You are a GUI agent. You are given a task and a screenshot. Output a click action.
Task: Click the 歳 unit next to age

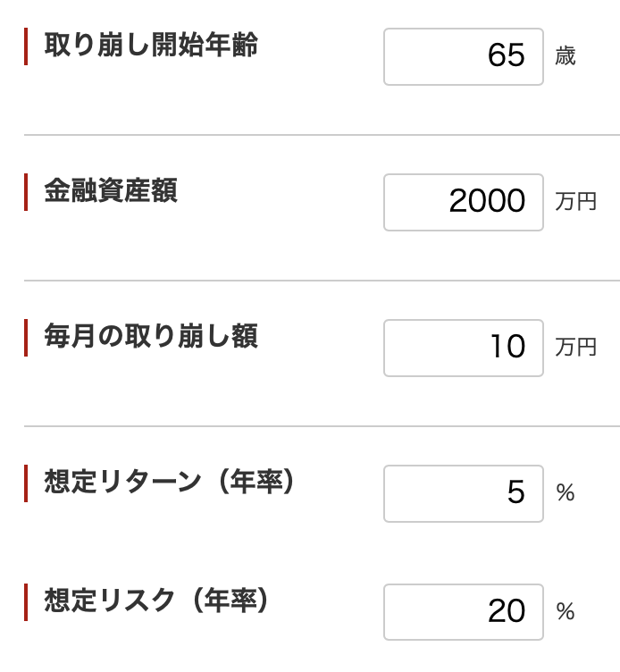pos(566,56)
